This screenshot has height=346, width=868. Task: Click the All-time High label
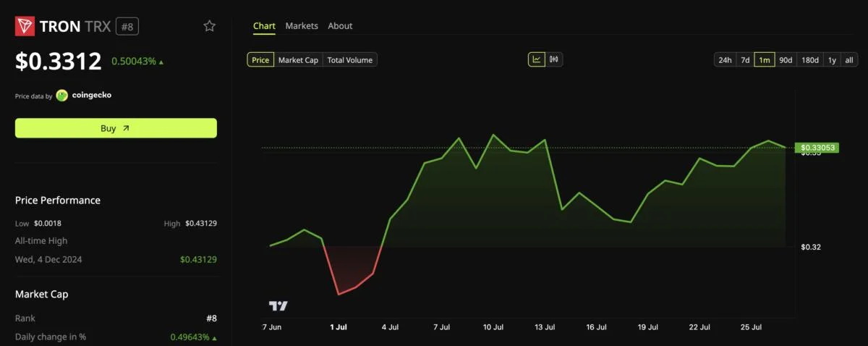pyautogui.click(x=41, y=240)
